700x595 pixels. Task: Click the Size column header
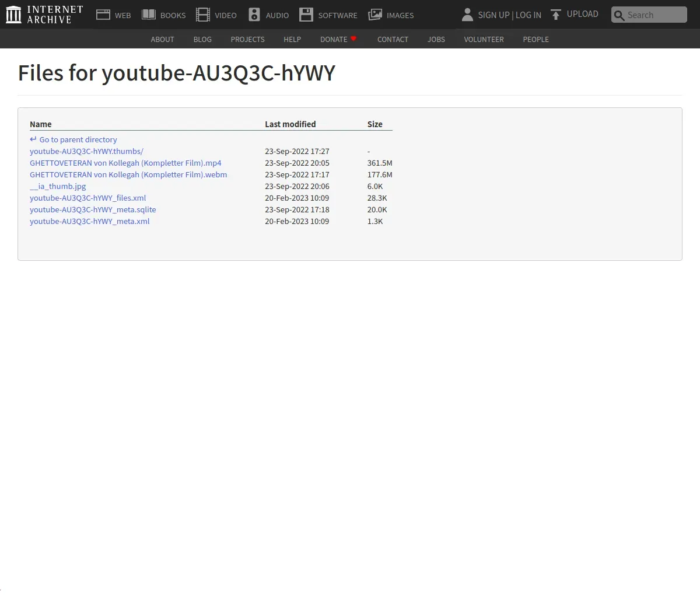(375, 124)
